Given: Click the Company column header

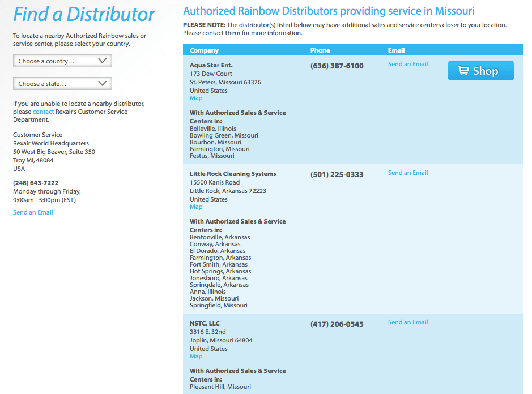Looking at the screenshot, I should (205, 50).
